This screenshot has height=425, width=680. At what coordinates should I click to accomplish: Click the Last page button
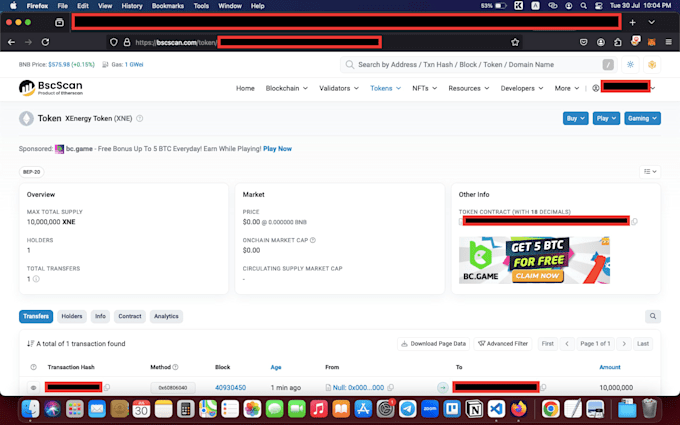tap(643, 343)
